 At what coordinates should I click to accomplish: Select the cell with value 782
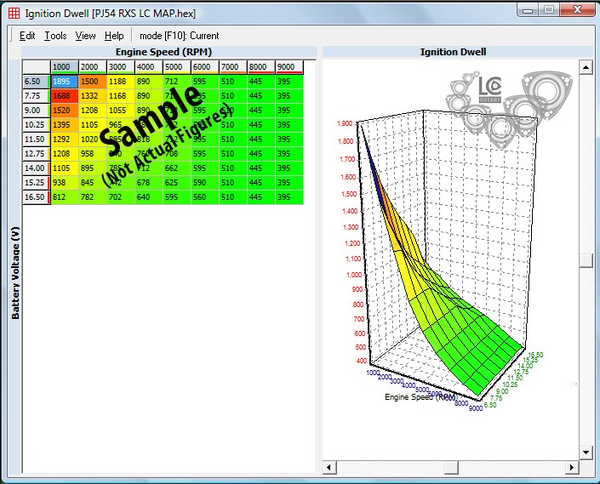click(93, 197)
